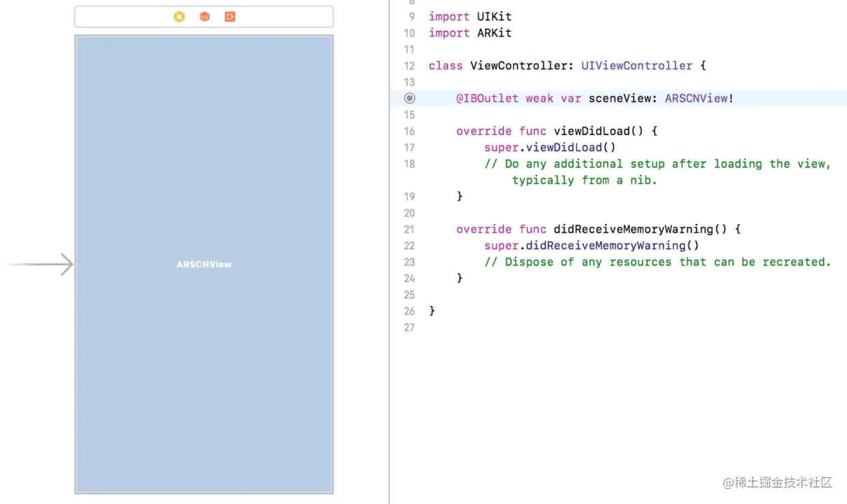Toggle a breakpoint at line 21
Viewport: 847px width, 504px height.
tap(409, 229)
